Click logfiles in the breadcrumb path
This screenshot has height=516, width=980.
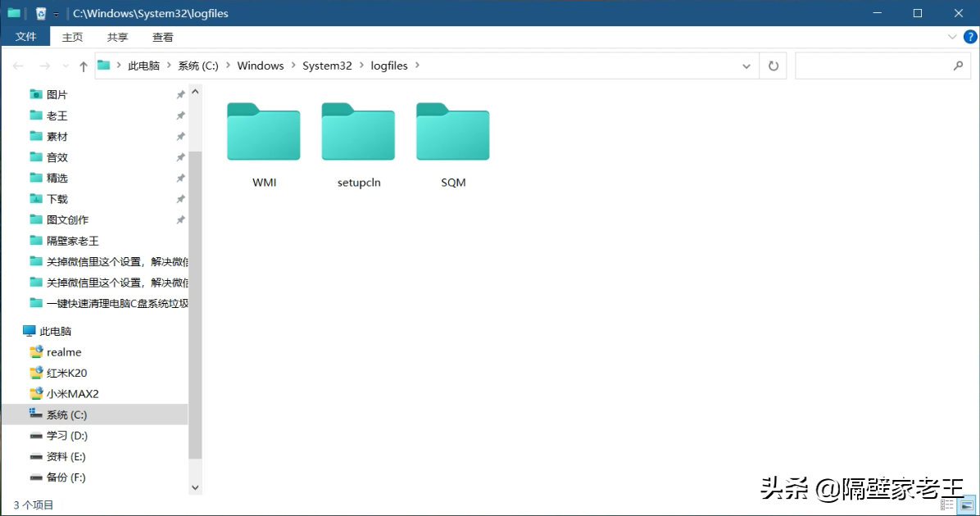point(388,66)
